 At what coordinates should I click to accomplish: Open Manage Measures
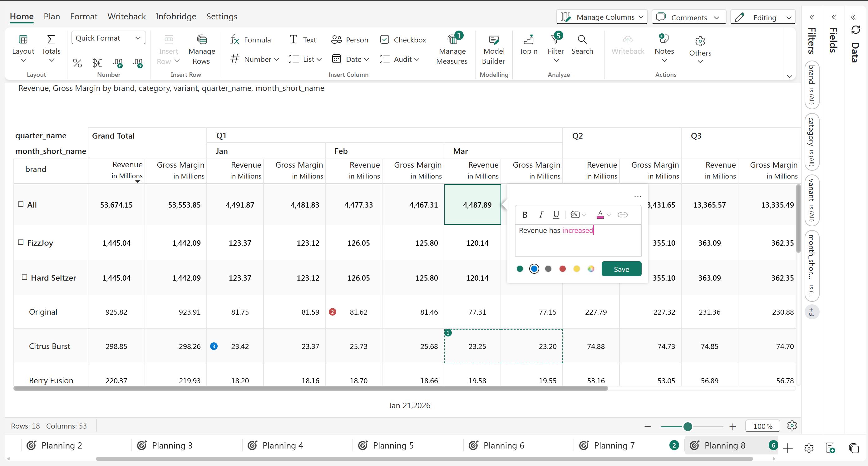point(451,49)
